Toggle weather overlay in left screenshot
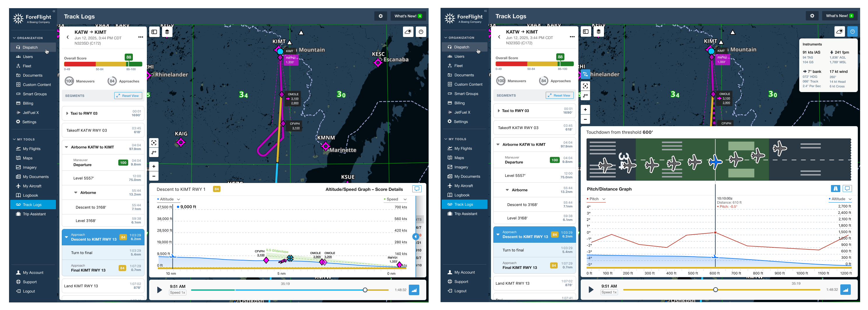Viewport: 868px width, 310px height. pos(408,32)
